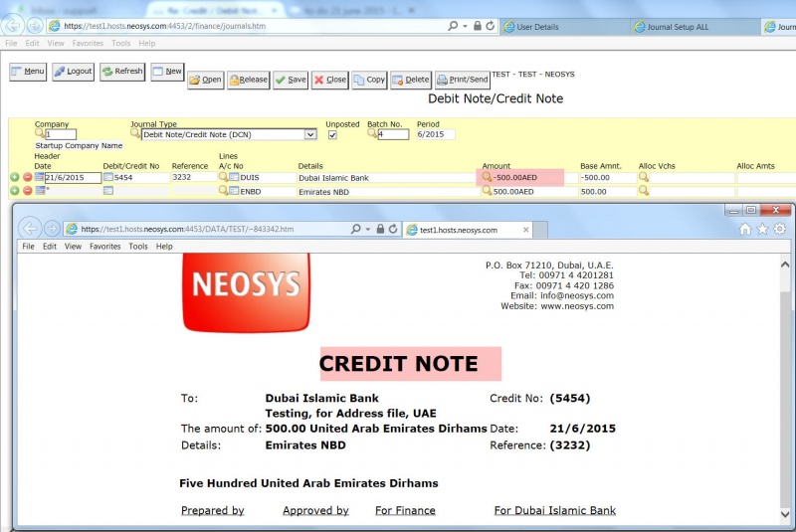Open settings gear in credit note window

pos(780,230)
